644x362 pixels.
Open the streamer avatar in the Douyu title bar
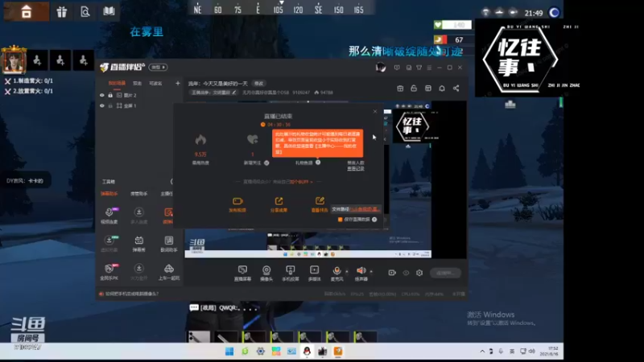click(380, 68)
